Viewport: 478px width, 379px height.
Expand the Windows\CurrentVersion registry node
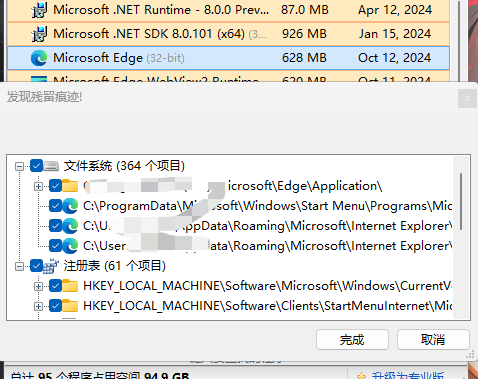39,286
